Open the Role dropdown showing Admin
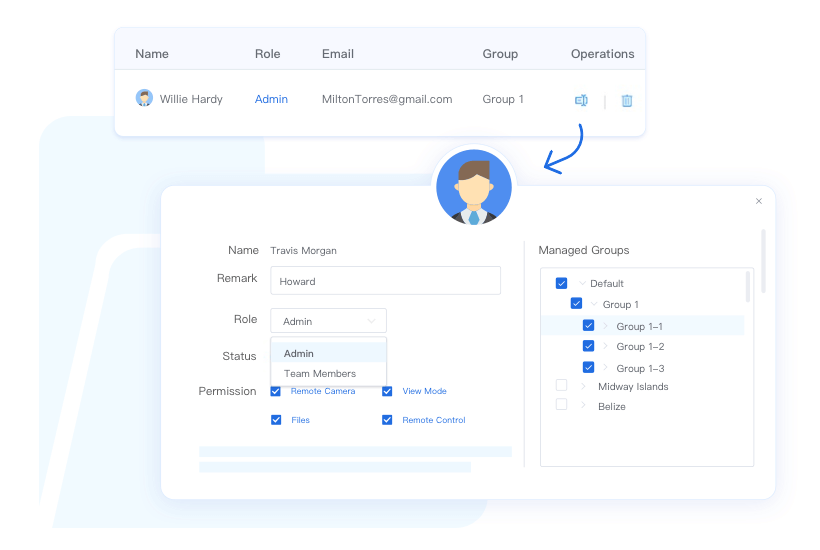Image resolution: width=820 pixels, height=550 pixels. pos(328,321)
